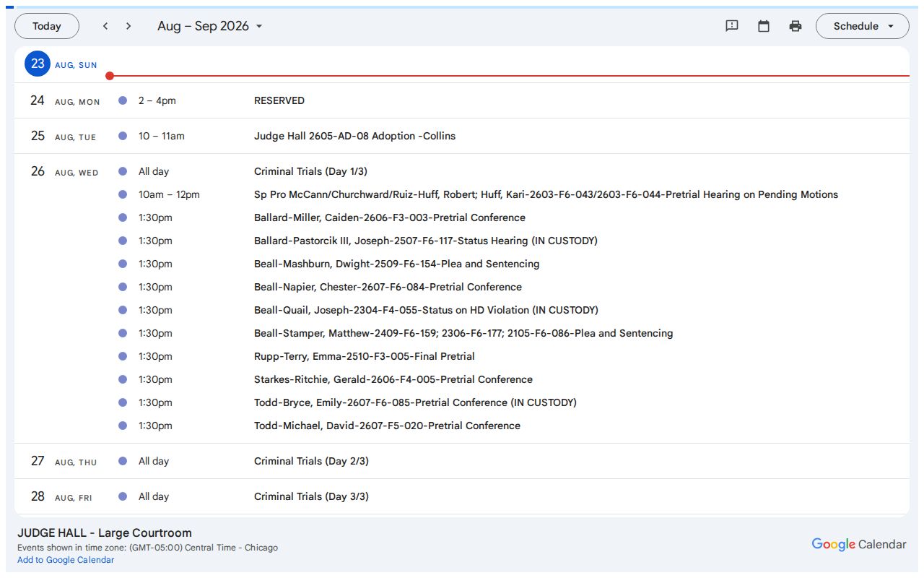Screen dimensions: 924x578
Task: Select the 26 Aug Wednesday date
Action: pos(38,171)
